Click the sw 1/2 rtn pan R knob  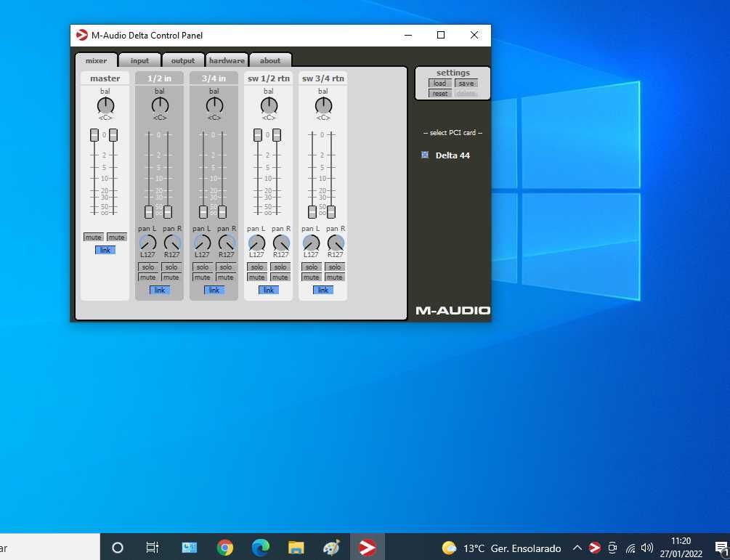(x=280, y=243)
